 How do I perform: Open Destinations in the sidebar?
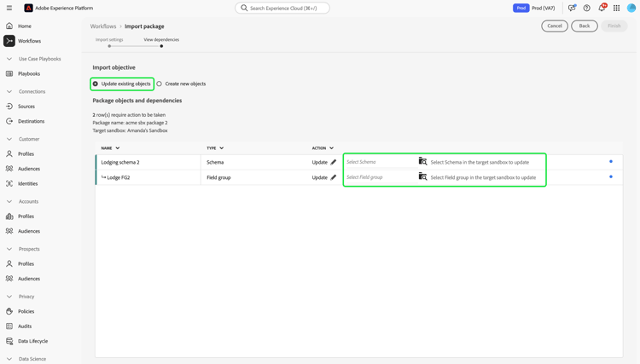(x=31, y=121)
